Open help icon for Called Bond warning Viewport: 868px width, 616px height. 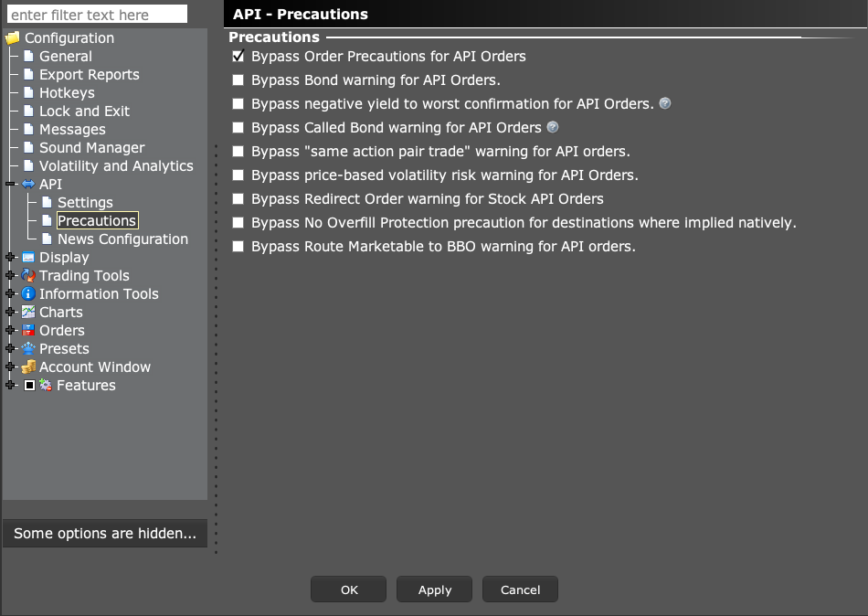553,127
